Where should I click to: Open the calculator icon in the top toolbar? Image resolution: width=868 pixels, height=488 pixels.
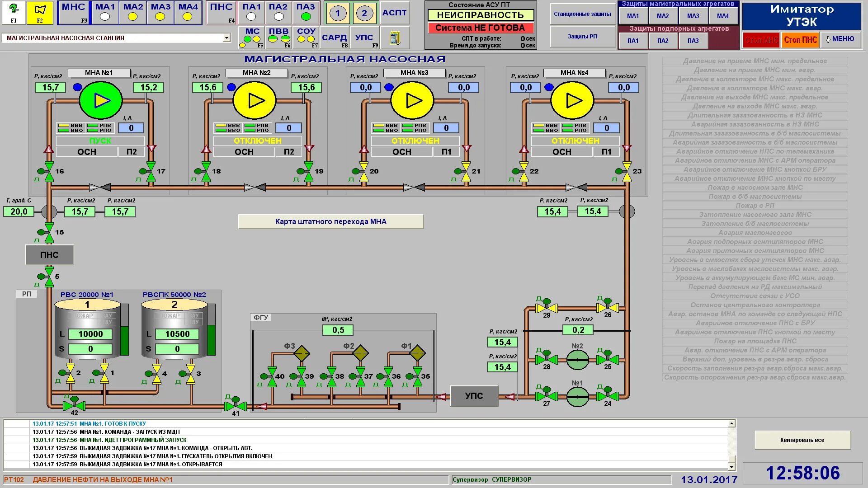(395, 38)
